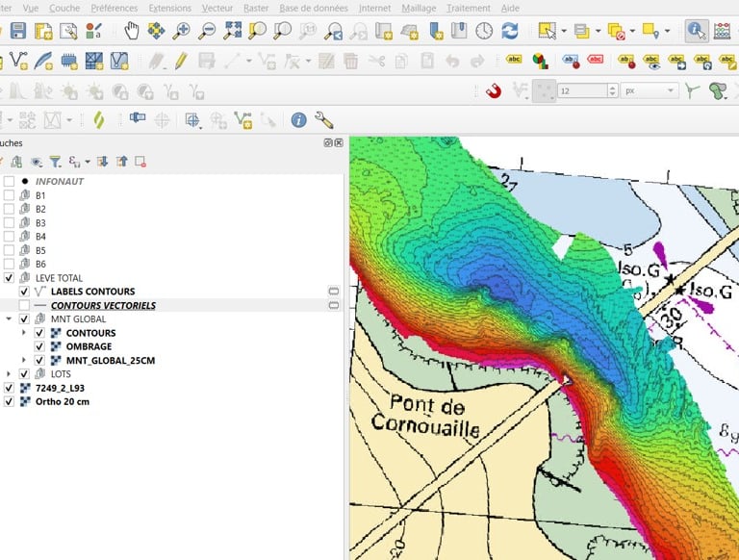The height and width of the screenshot is (560, 739).
Task: Expand the CONTOURS raster layer
Action: 24,333
